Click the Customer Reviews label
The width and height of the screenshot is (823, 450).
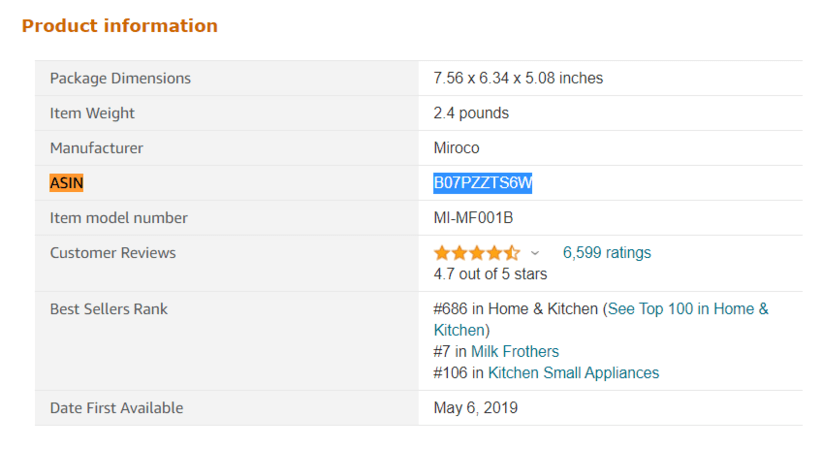coord(113,253)
